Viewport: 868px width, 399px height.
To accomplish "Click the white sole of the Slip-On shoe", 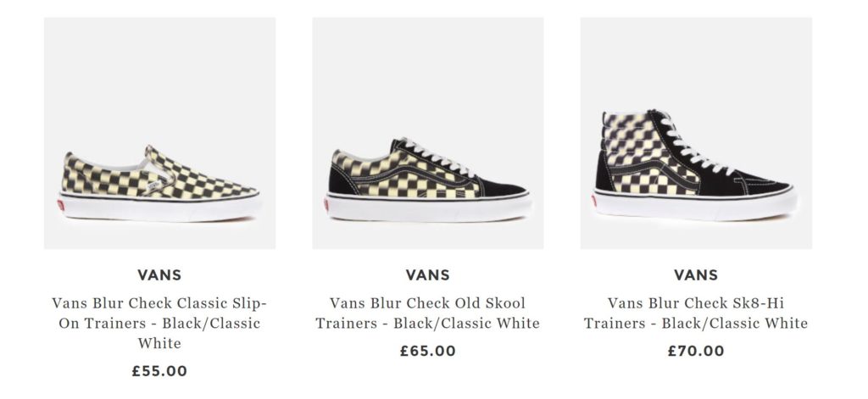I will [161, 208].
